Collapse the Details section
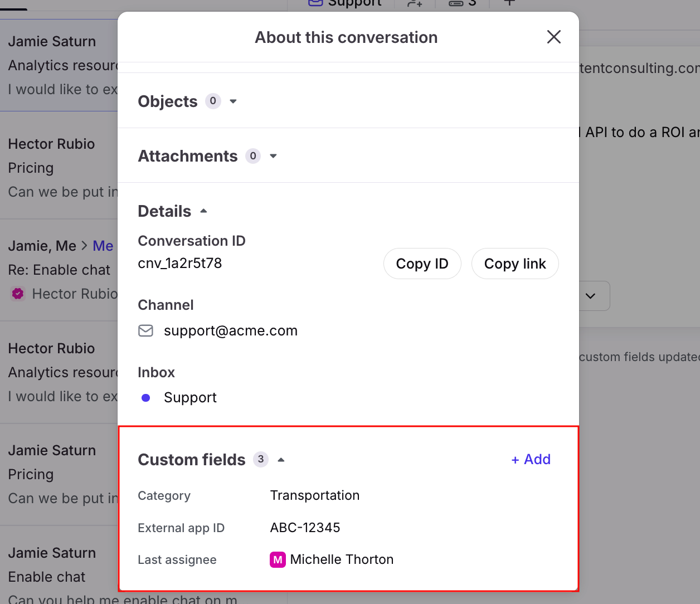 coord(203,211)
